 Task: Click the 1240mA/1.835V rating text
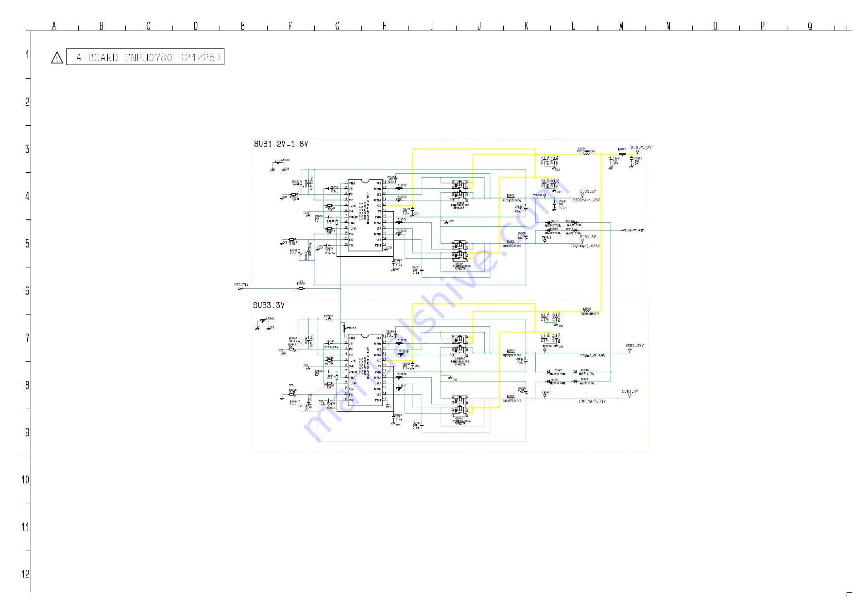click(x=585, y=246)
